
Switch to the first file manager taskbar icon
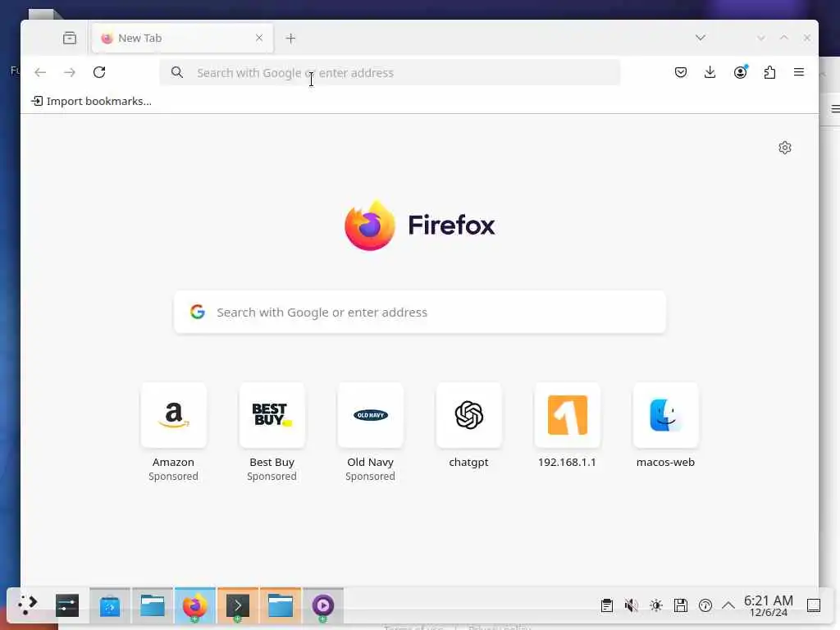click(153, 605)
